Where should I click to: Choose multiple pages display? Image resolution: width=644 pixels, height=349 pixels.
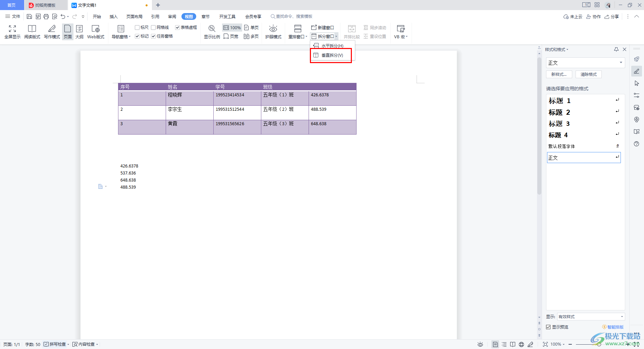pos(251,36)
